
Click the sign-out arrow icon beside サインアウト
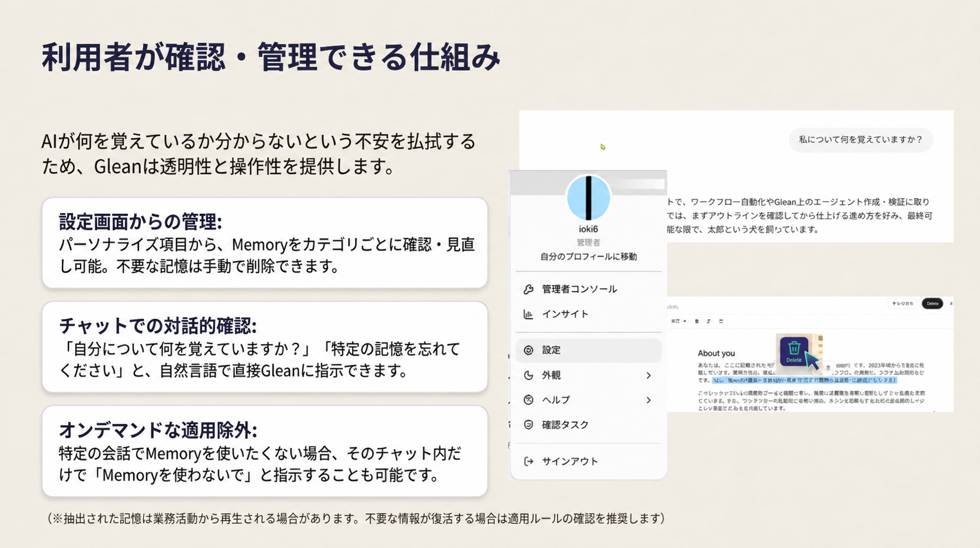[528, 462]
